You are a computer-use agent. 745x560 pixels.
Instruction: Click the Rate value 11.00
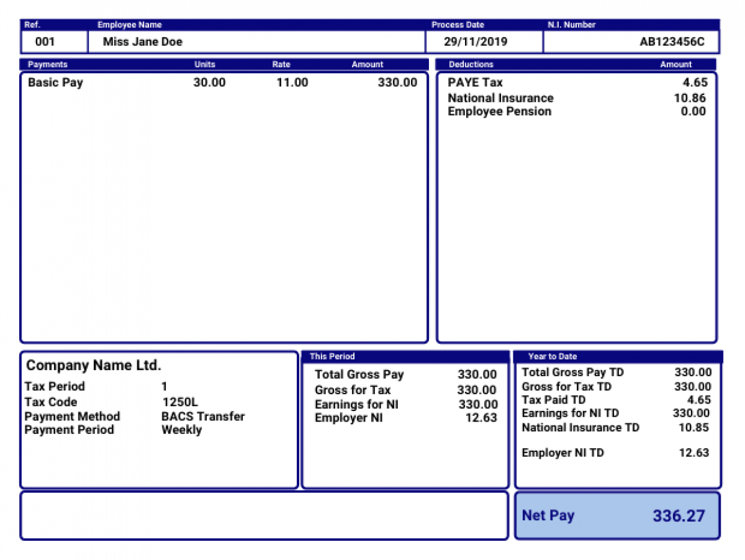(x=292, y=83)
